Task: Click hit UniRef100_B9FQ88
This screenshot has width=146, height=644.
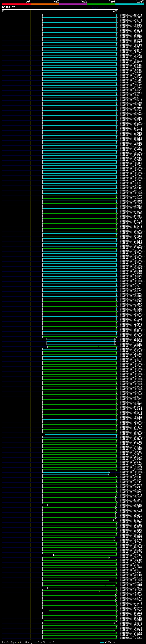Action: [131, 80]
